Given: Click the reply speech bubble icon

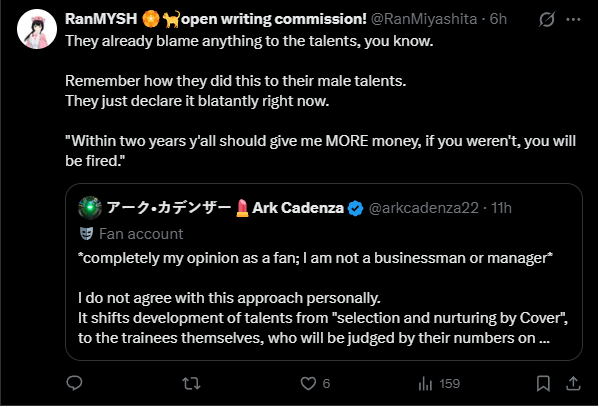Looking at the screenshot, I should 74,383.
